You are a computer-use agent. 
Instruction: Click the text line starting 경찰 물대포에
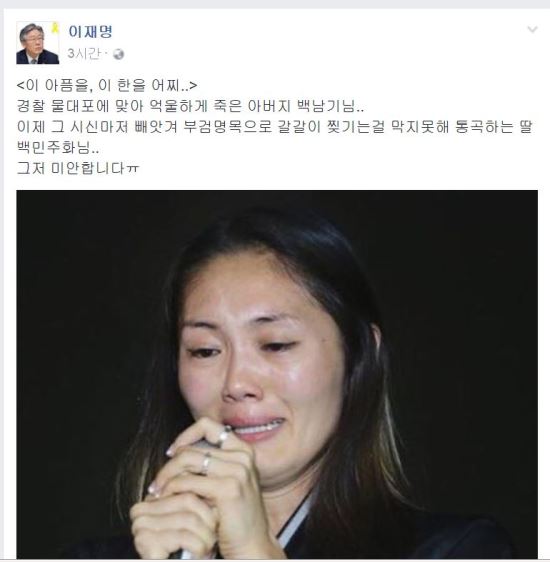[x=191, y=106]
